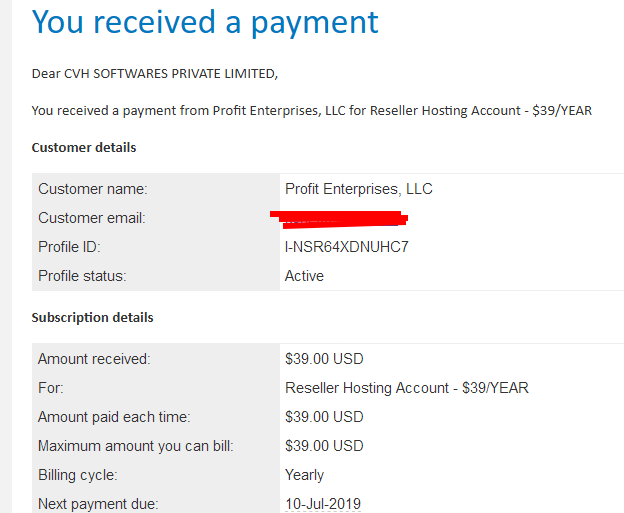Click the Customer email label

[92, 218]
